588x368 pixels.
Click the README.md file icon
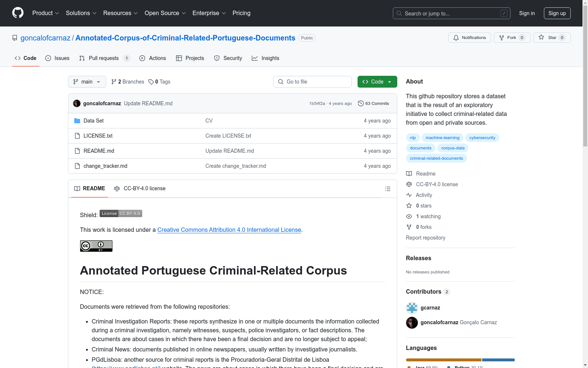click(77, 151)
